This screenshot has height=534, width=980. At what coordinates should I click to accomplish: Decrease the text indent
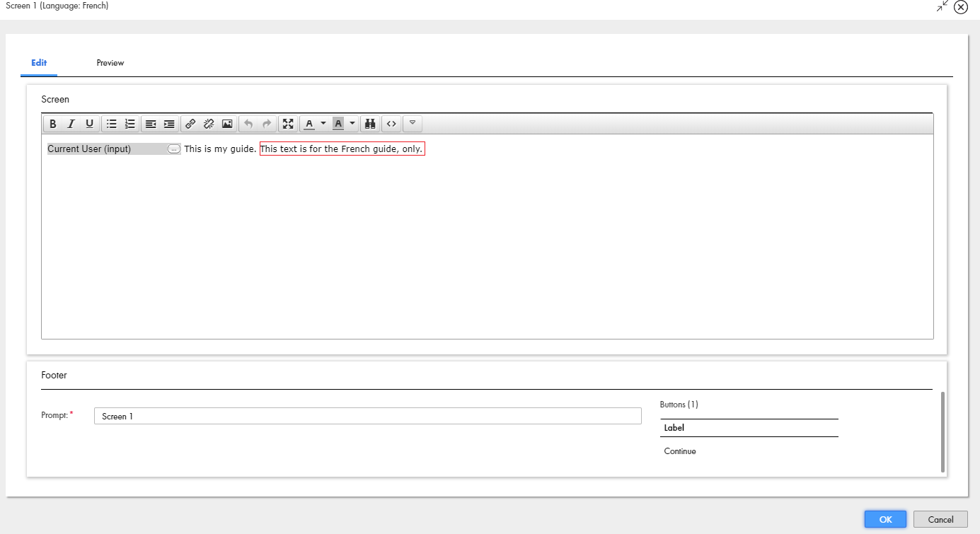(x=151, y=124)
